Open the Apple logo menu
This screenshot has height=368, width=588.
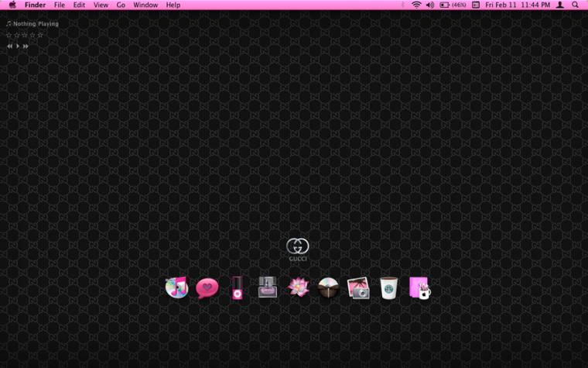(12, 5)
